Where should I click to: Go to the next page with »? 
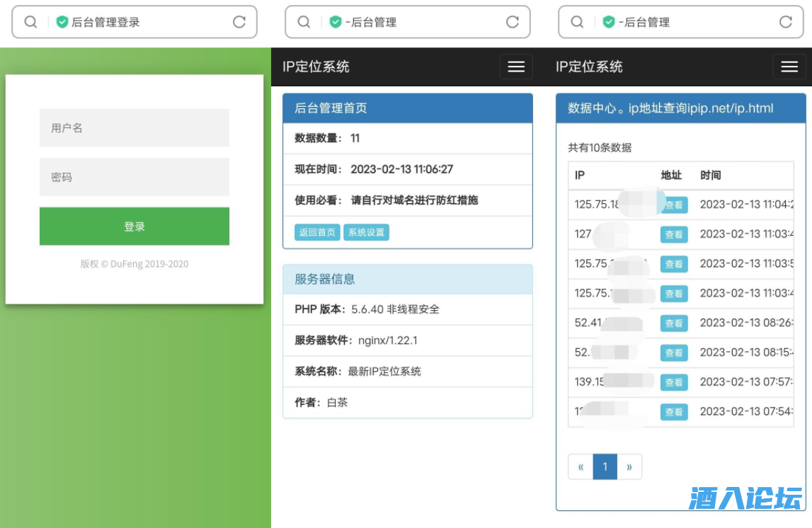[x=629, y=467]
